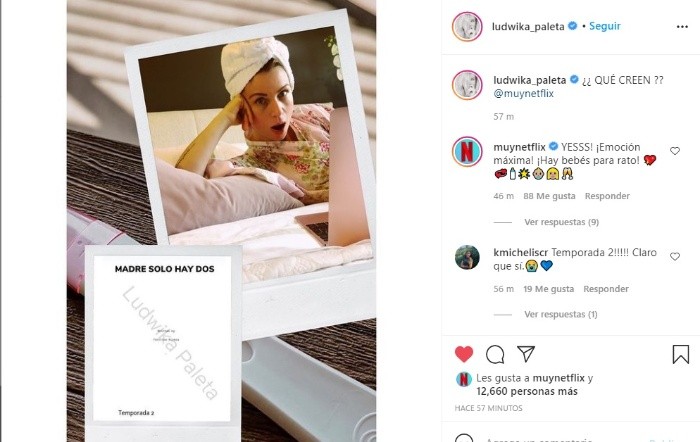Click Seguir to follow ludwika_paleta
Viewport: 700px width, 442px height.
pyautogui.click(x=605, y=26)
